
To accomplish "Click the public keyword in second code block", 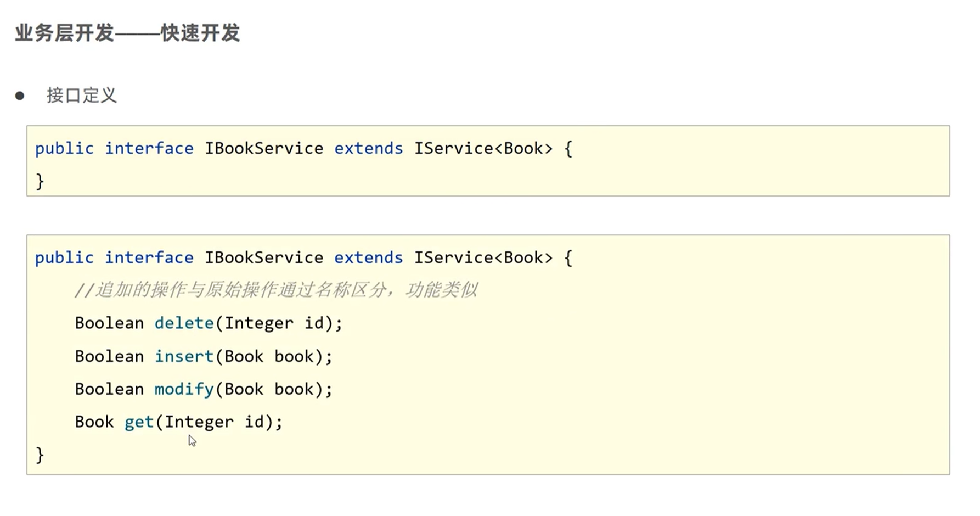I will tap(64, 257).
